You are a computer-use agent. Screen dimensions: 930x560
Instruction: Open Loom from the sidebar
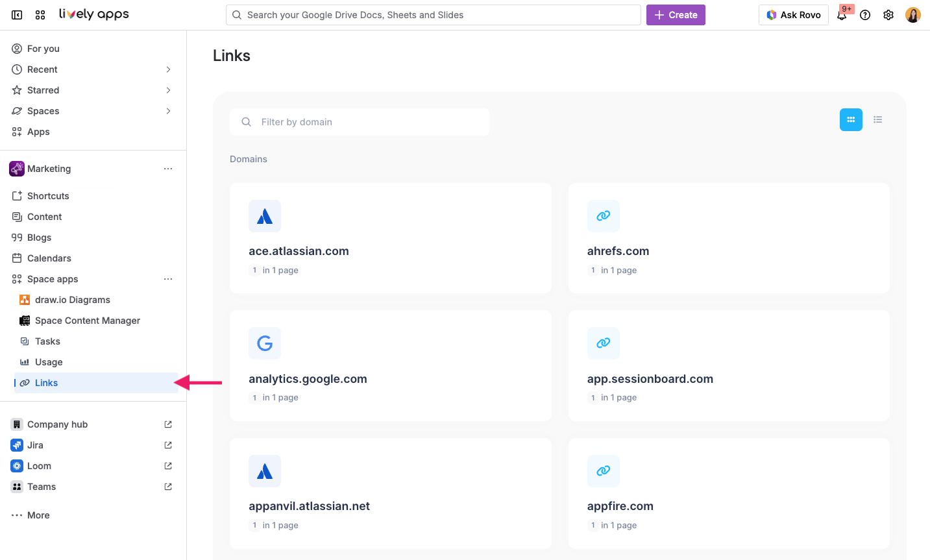pyautogui.click(x=38, y=465)
